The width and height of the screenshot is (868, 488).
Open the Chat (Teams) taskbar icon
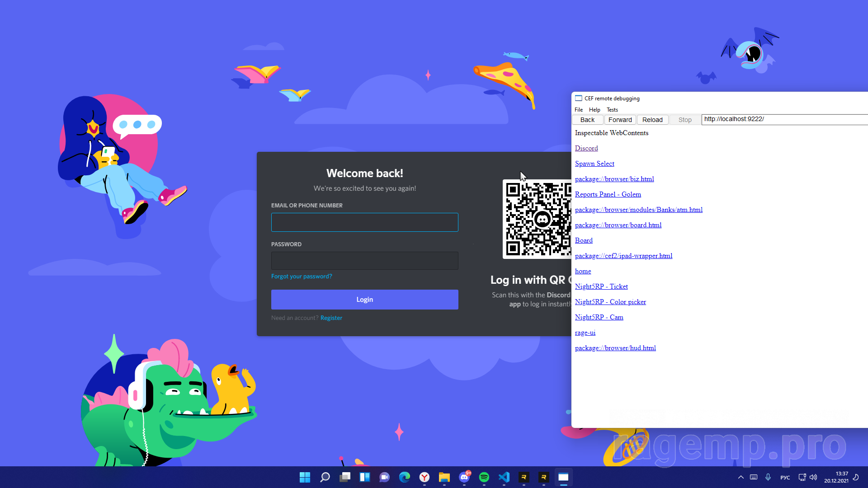(x=385, y=477)
